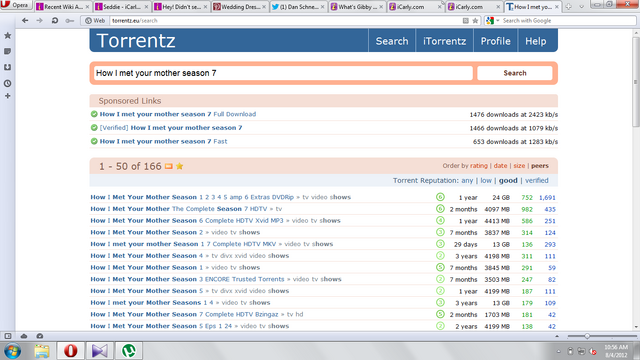Open the Downloads panel in sidebar
The height and width of the screenshot is (360, 640).
click(x=7, y=67)
